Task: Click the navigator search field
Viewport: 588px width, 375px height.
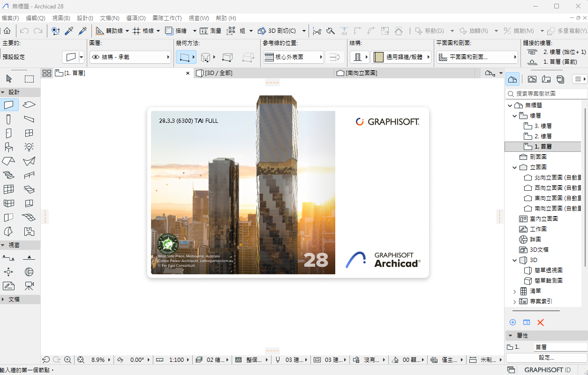Action: [550, 94]
